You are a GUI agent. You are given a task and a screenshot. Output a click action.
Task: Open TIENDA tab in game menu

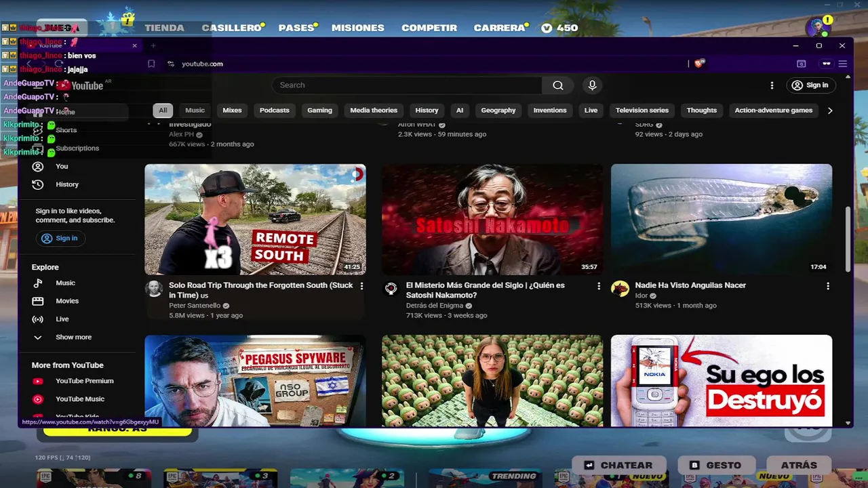[164, 28]
